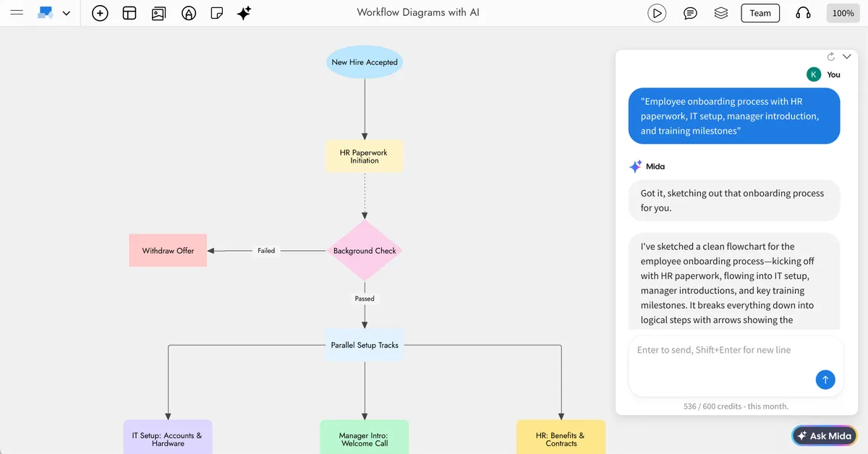Click the board title Workflow Diagrams with AI

(x=418, y=12)
